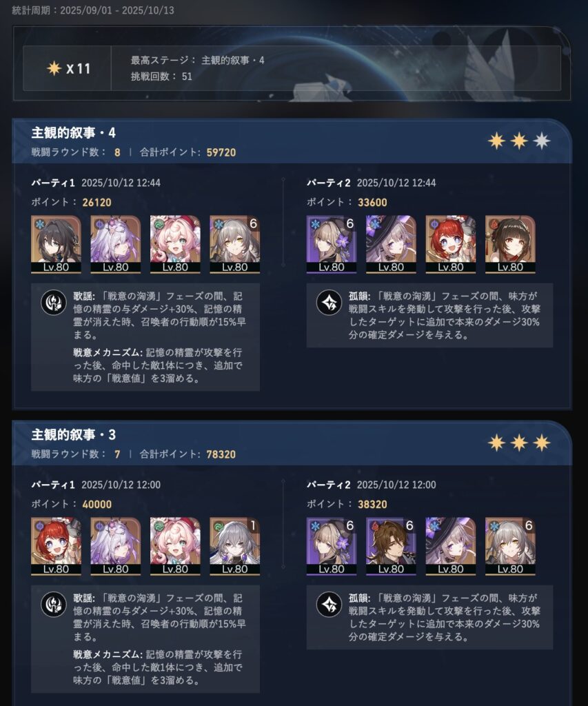Select red-haired first character in stage 3 party 1
Viewport: 588px width, 706px height.
[x=56, y=546]
